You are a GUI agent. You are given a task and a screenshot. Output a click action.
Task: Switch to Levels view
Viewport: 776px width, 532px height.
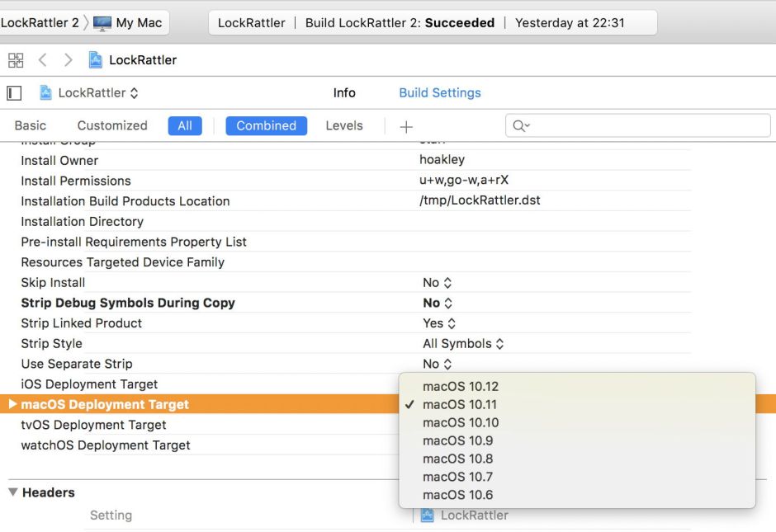[x=344, y=126]
